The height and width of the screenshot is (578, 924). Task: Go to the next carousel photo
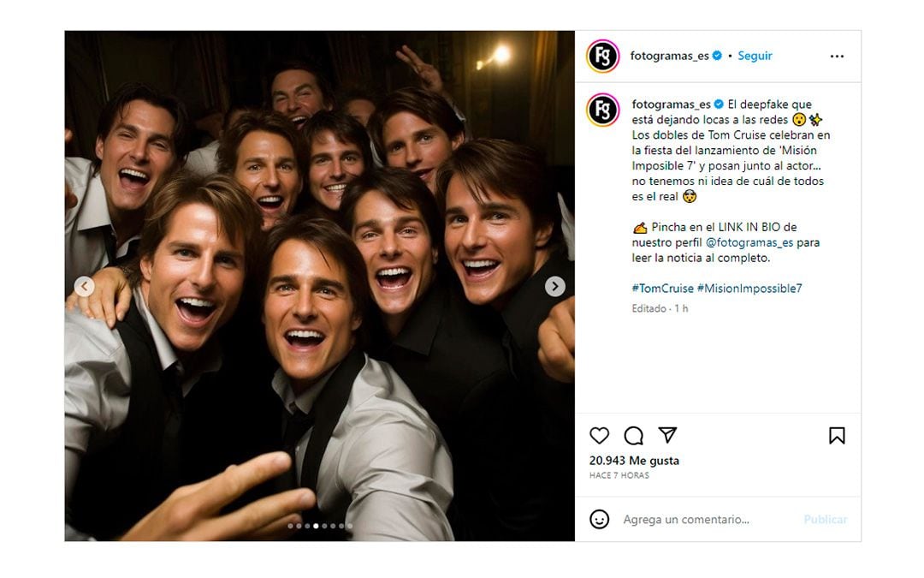tap(555, 287)
